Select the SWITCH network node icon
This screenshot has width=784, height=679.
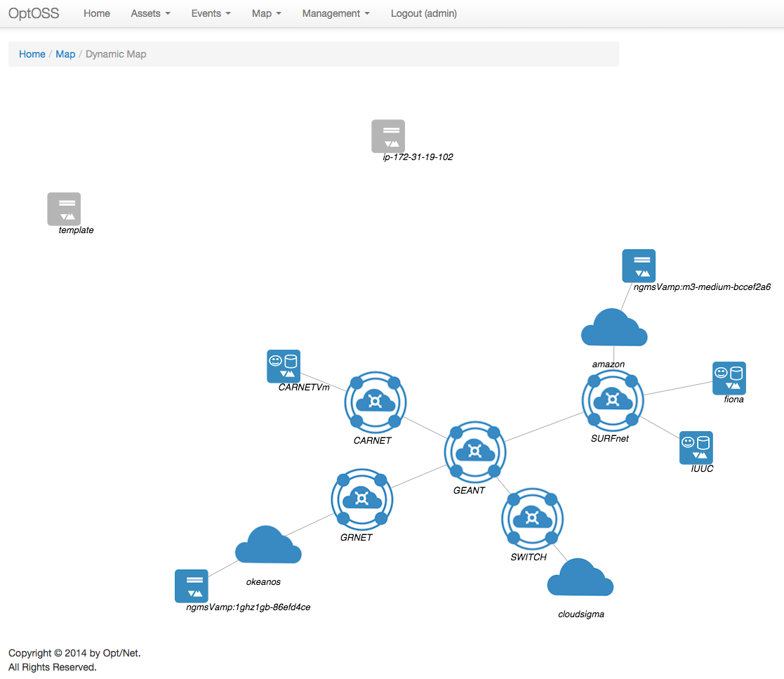(532, 520)
